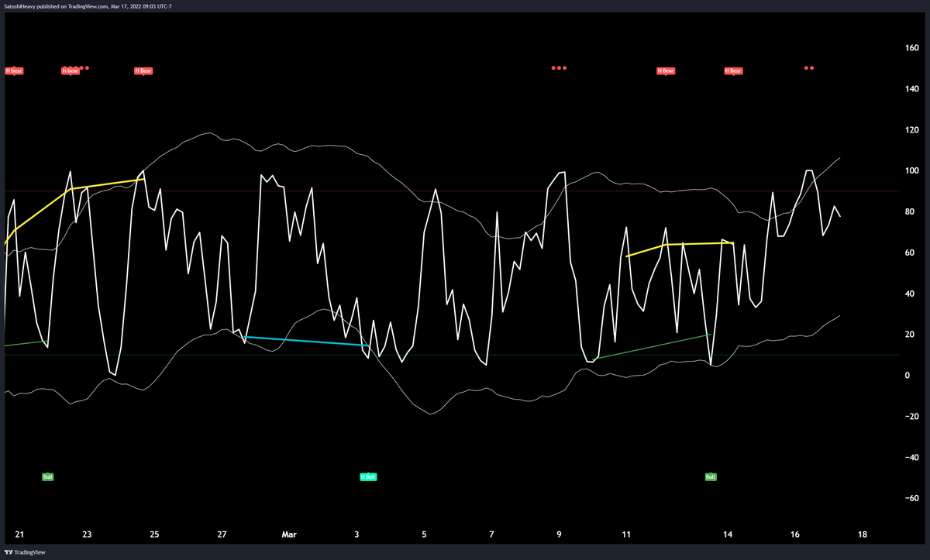
Task: Click the 16 date on the time axis
Action: pyautogui.click(x=795, y=534)
